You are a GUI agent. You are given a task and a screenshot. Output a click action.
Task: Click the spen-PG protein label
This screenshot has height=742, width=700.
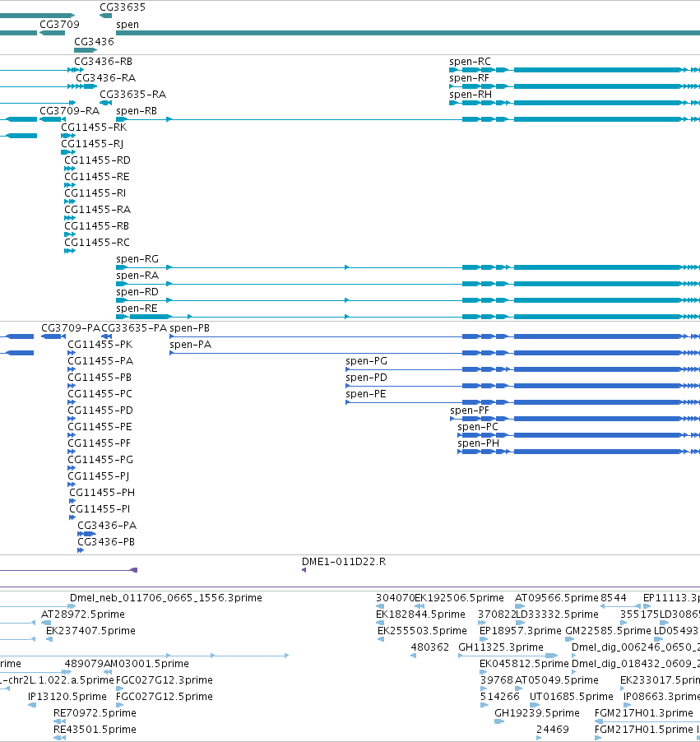pyautogui.click(x=367, y=361)
